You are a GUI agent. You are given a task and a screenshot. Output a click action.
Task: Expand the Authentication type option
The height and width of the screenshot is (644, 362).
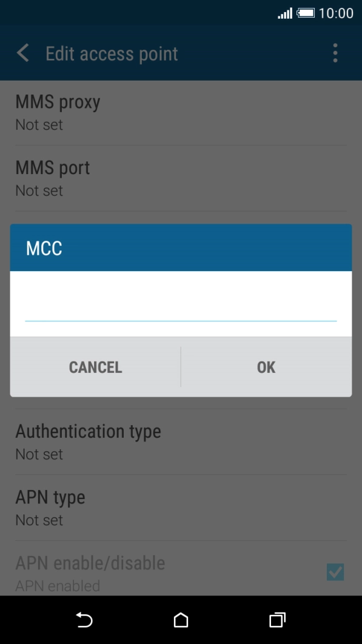181,442
